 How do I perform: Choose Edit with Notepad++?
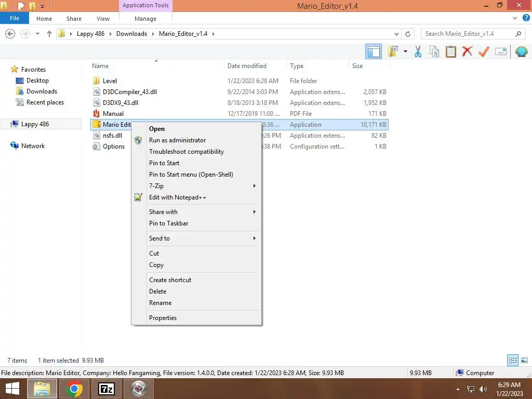pyautogui.click(x=196, y=197)
